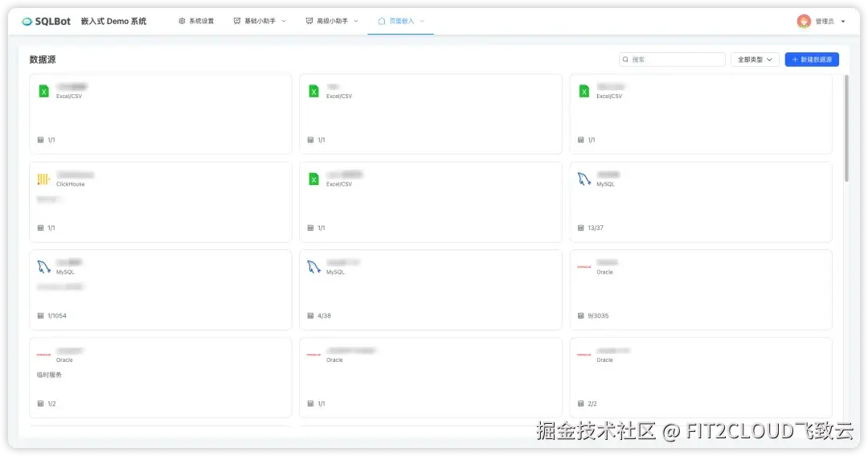The image size is (868, 456).
Task: Click the table icon beside 4/38
Action: coord(310,316)
